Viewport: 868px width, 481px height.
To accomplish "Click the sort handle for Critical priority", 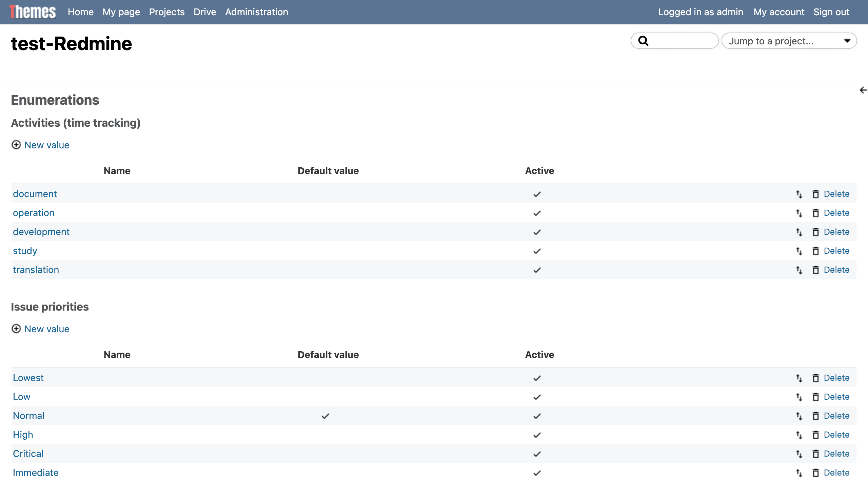I will 799,454.
